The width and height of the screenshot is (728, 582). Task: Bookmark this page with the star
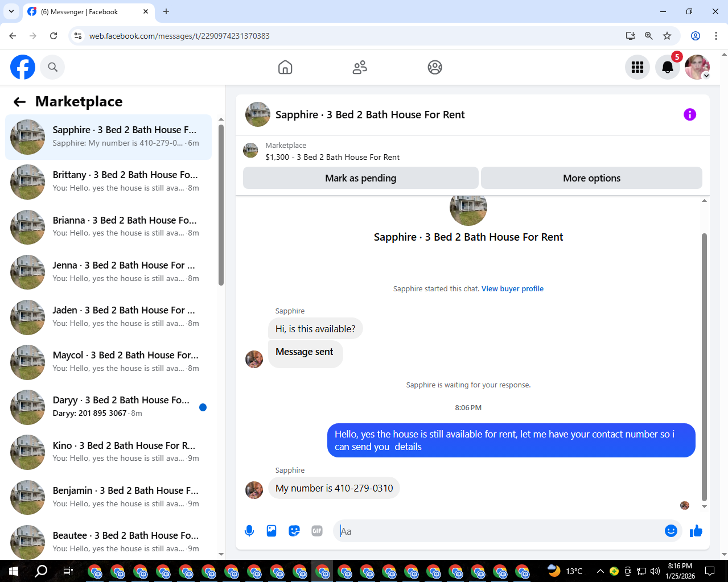coord(667,36)
